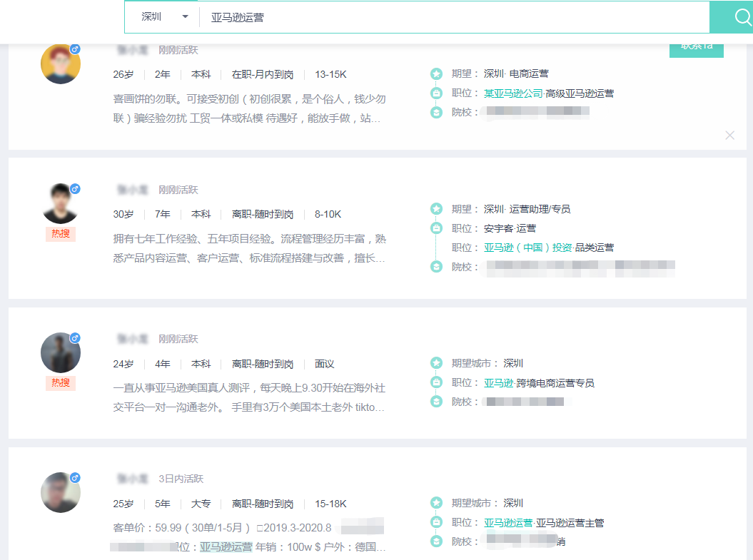
Task: Click male gender badge on 25岁 avatar
Action: [75, 477]
